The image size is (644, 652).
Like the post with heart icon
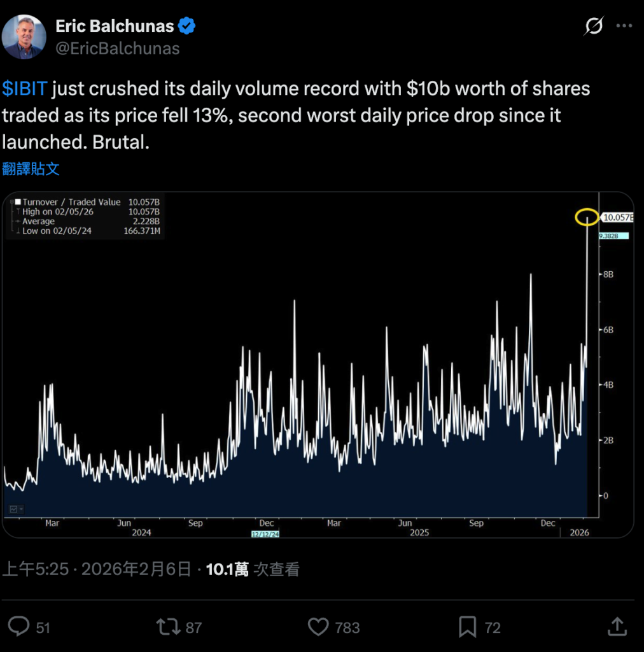[318, 627]
